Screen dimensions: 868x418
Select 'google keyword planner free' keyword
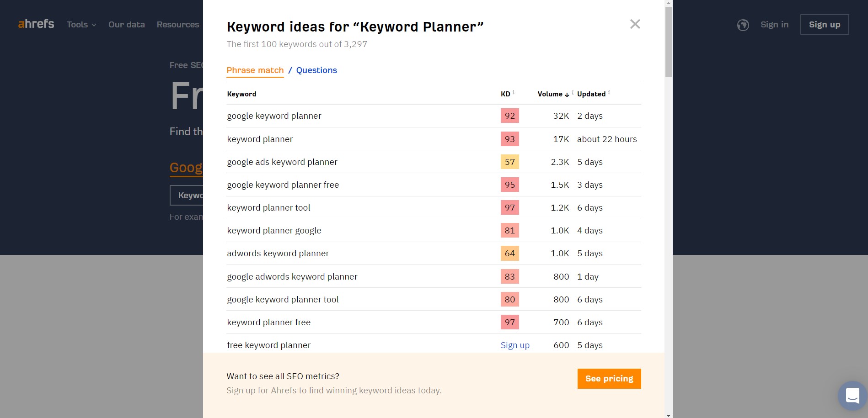point(283,185)
